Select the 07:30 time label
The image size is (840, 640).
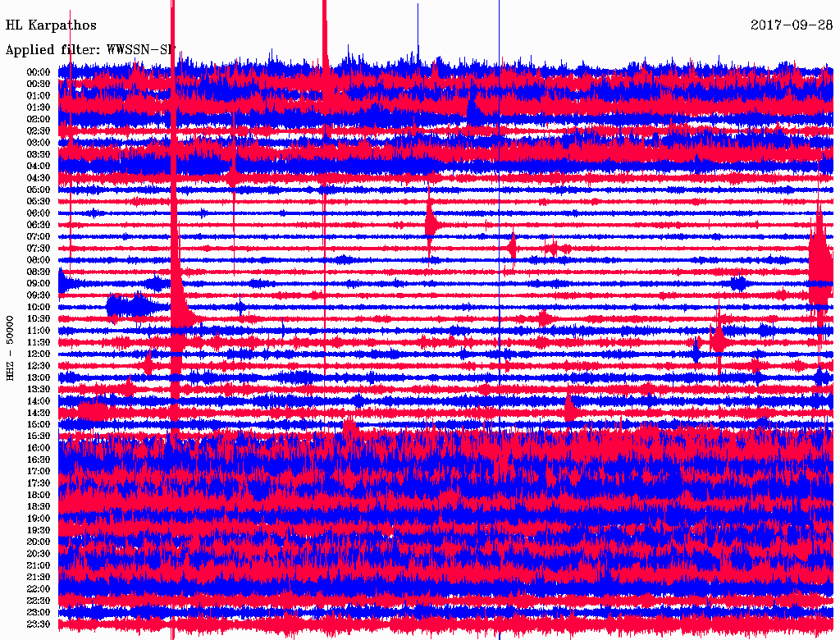pos(39,249)
